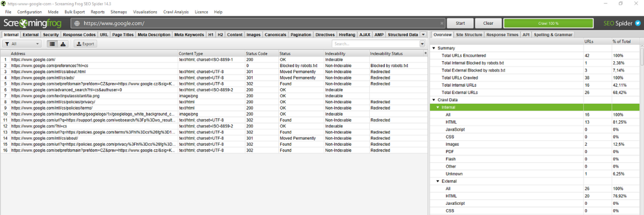Click the Screaming Frog logo
This screenshot has height=215, width=644.
pos(33,24)
